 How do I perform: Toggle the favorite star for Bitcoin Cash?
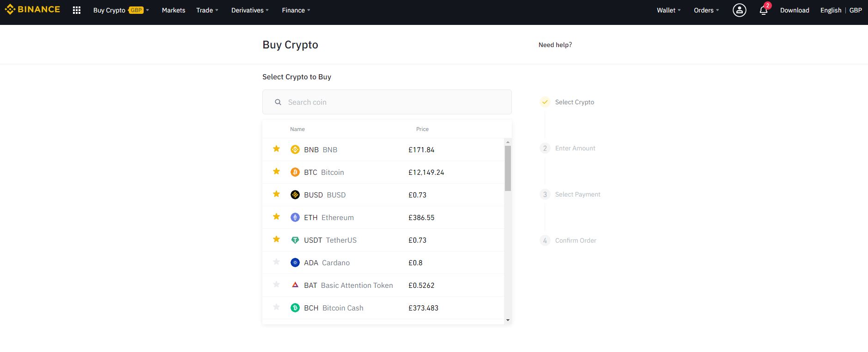click(276, 307)
